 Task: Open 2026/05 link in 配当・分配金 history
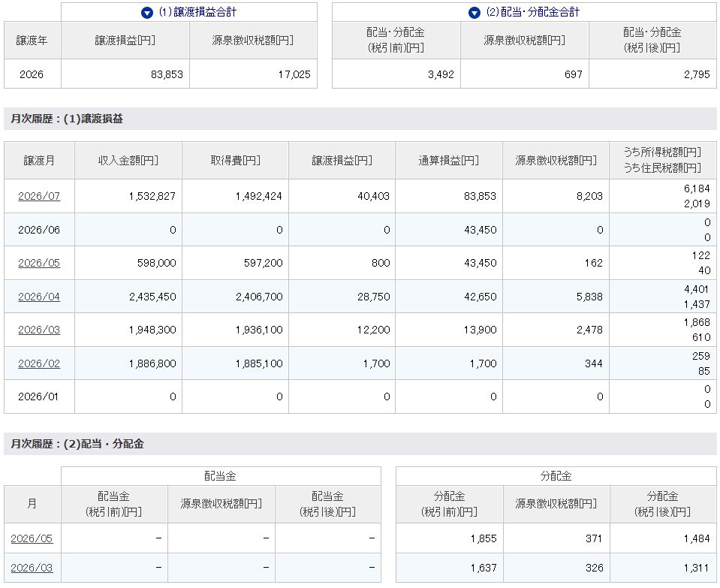[x=32, y=538]
